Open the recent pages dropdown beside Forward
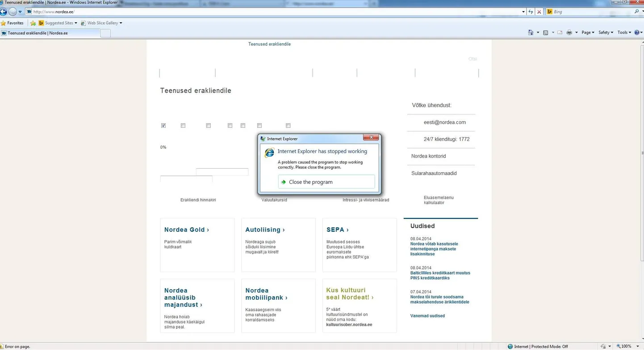 coord(20,12)
